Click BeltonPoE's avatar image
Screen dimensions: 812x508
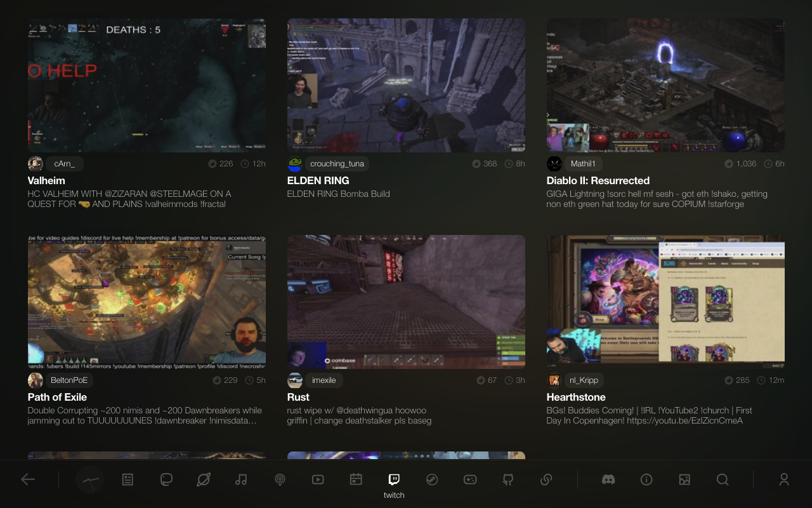(36, 380)
